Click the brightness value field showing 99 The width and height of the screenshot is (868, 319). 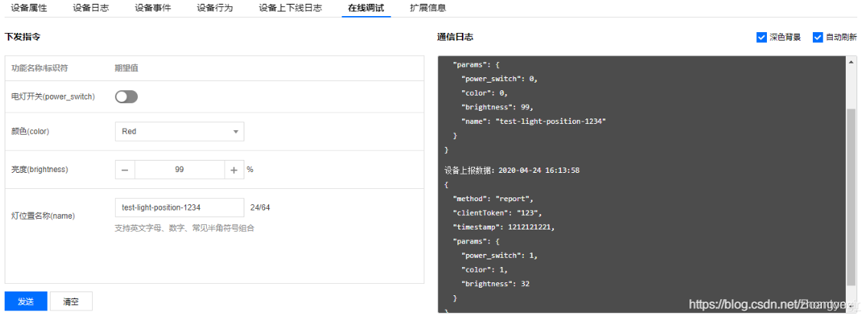tap(179, 170)
